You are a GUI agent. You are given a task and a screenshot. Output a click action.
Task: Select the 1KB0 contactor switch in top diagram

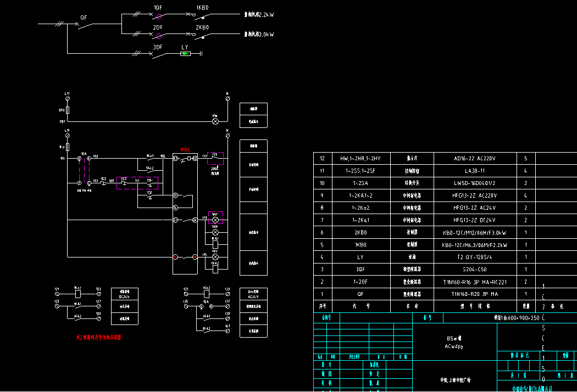click(203, 16)
